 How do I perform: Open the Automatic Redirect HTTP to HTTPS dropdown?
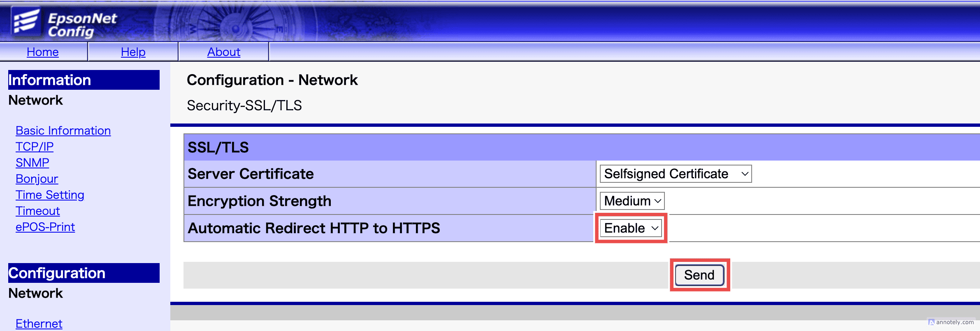click(631, 228)
